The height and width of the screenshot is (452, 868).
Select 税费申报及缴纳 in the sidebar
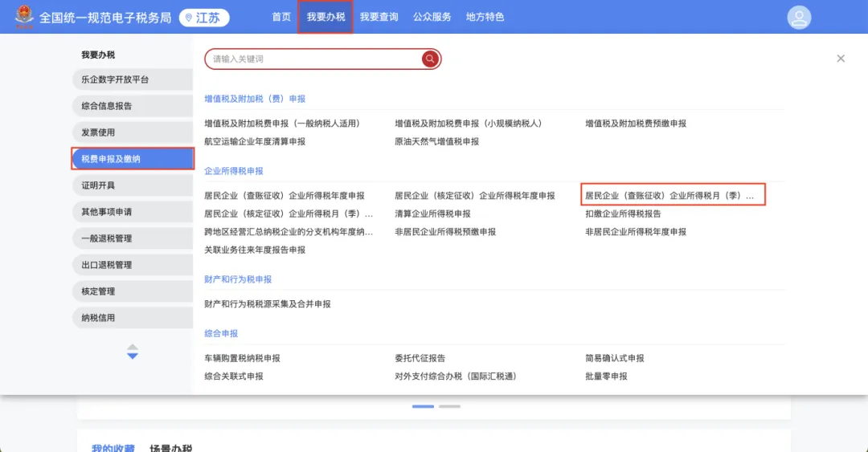click(133, 159)
